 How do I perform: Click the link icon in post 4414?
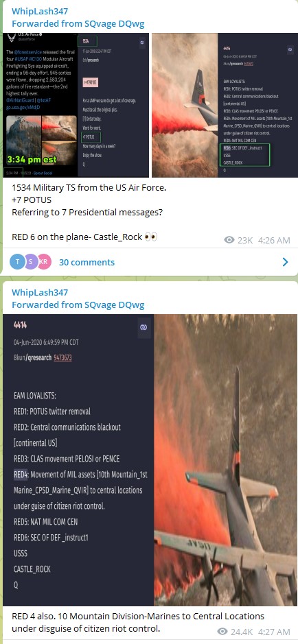(143, 328)
